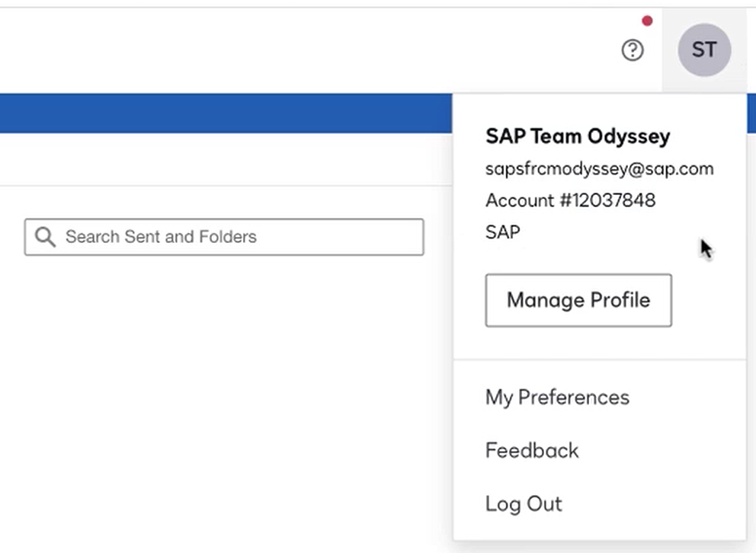This screenshot has height=553, width=756.
Task: Click the sapsfrcmodyssey@sap.com email address
Action: click(599, 169)
